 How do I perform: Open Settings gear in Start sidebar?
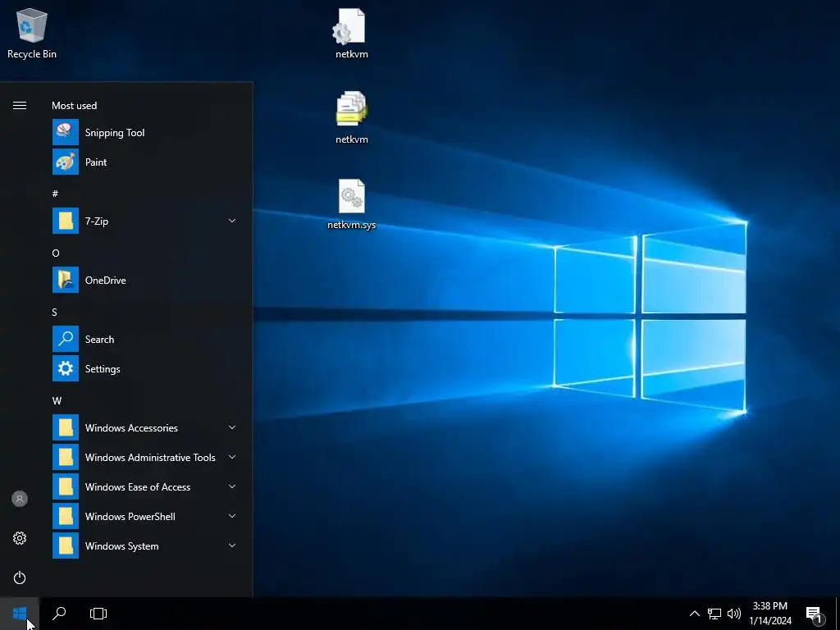[x=20, y=538]
